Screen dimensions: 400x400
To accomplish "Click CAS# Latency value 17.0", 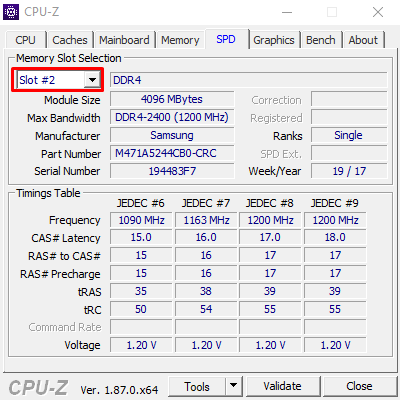I will 270,238.
